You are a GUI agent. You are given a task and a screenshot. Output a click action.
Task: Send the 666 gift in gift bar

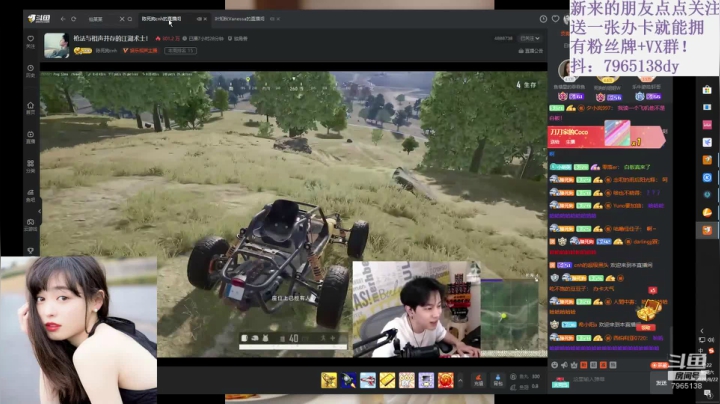407,380
